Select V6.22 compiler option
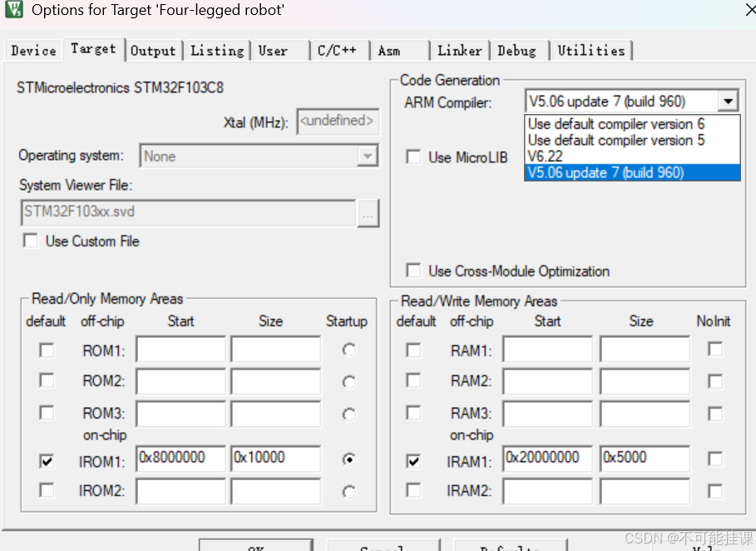The image size is (756, 551). click(632, 156)
